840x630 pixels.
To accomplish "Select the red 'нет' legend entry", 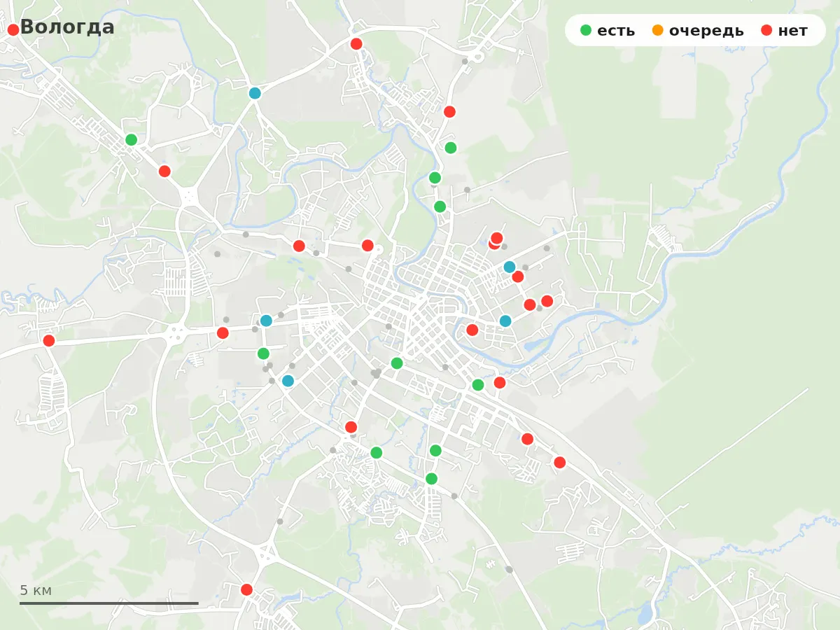I will point(784,30).
